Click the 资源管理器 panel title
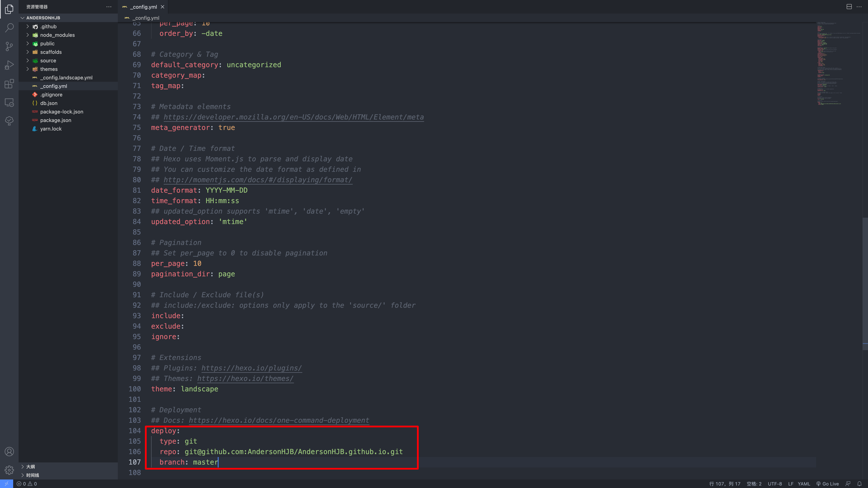The width and height of the screenshot is (868, 488). point(37,7)
